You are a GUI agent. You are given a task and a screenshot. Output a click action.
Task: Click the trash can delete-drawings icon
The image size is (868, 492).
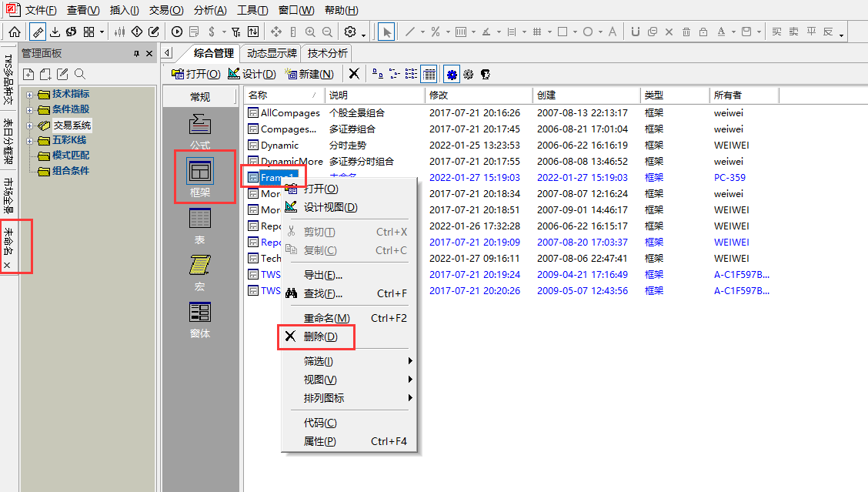pyautogui.click(x=686, y=32)
